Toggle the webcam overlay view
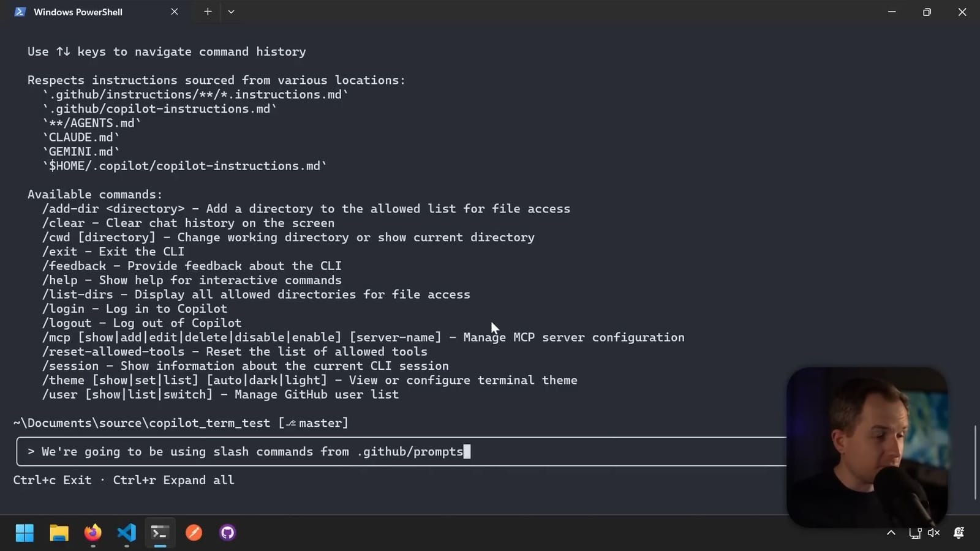This screenshot has width=980, height=551. coord(867,447)
